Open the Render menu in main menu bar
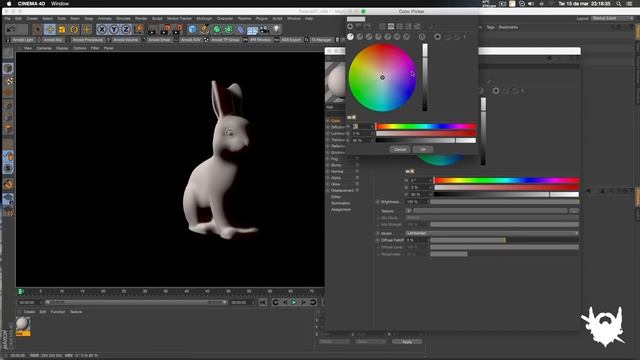 tap(141, 19)
